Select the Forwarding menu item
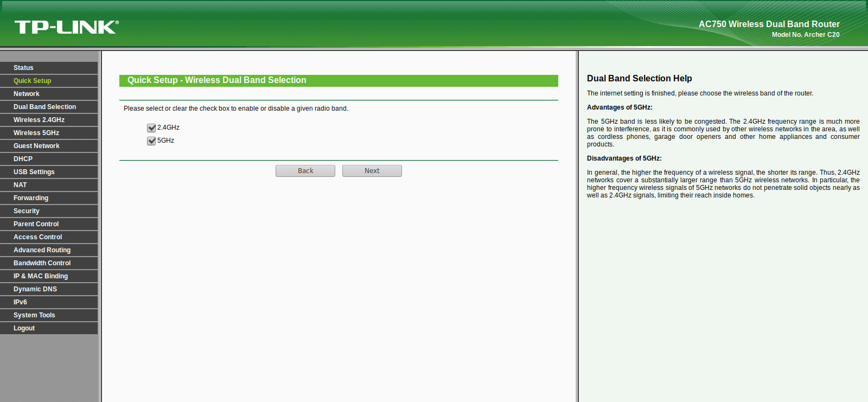Viewport: 868px width, 402px height. [x=49, y=198]
